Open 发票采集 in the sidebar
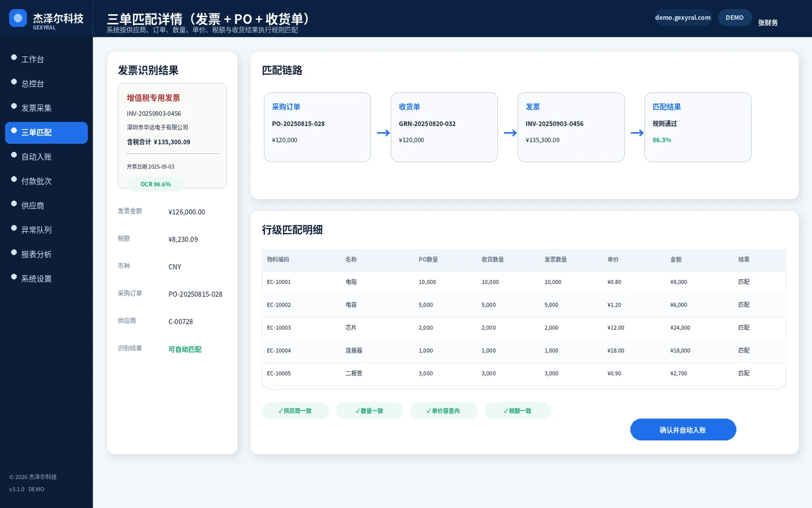812x508 pixels. point(46,108)
